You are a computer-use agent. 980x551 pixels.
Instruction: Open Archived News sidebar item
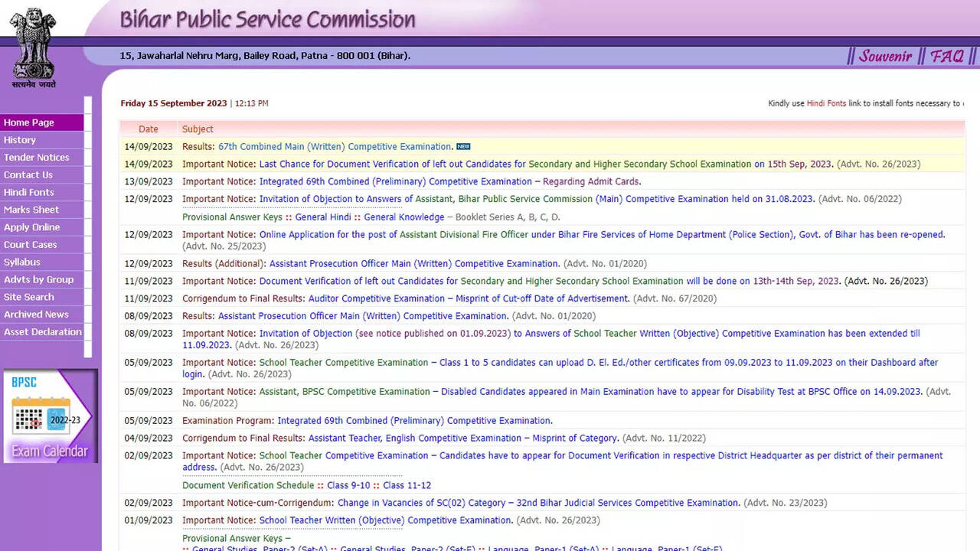36,315
